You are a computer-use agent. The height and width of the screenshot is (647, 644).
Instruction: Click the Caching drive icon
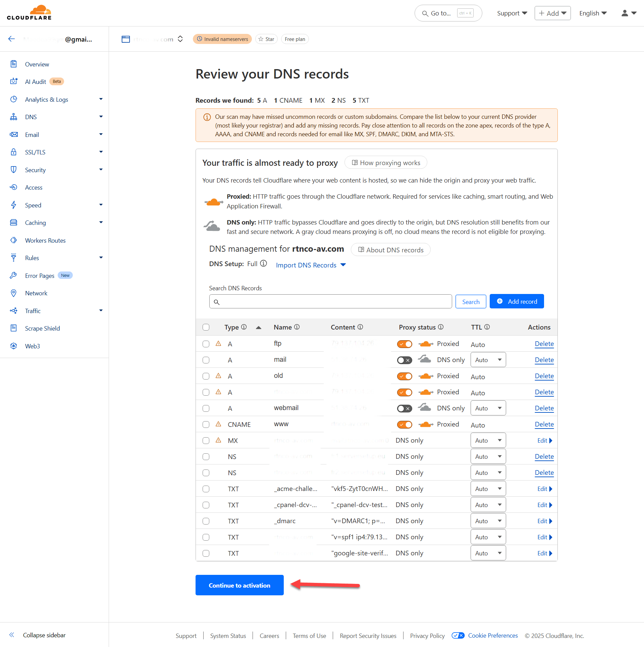(13, 222)
